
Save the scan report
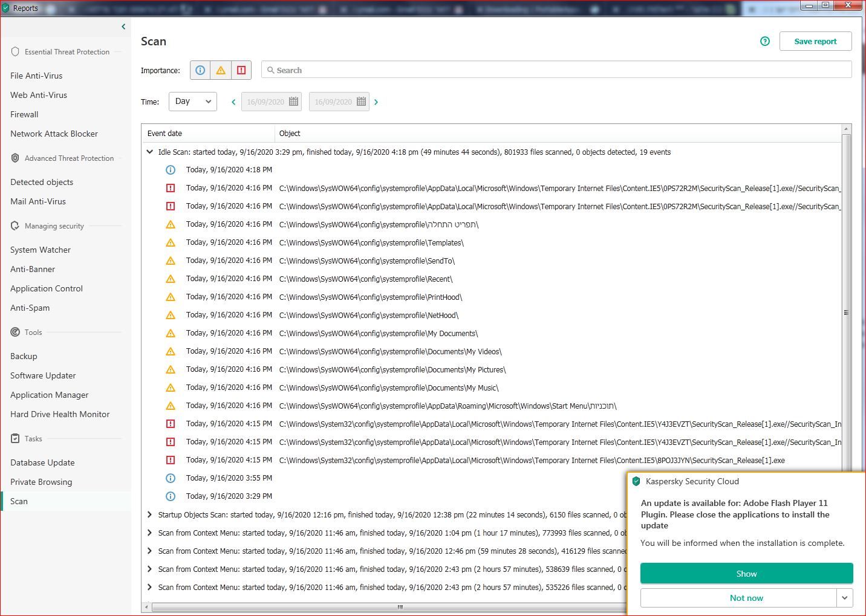(x=815, y=41)
